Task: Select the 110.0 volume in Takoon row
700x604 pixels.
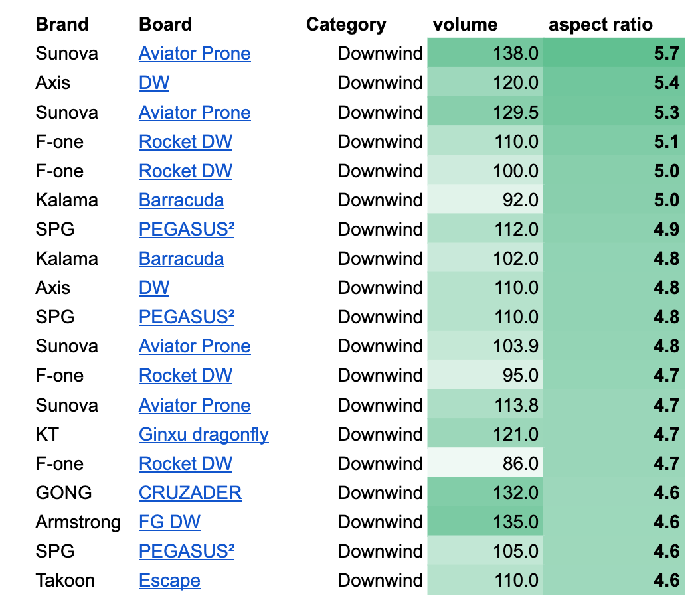Action: tap(485, 580)
